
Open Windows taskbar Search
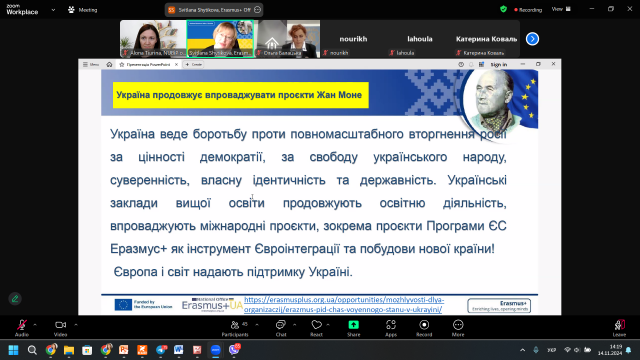click(x=32, y=350)
